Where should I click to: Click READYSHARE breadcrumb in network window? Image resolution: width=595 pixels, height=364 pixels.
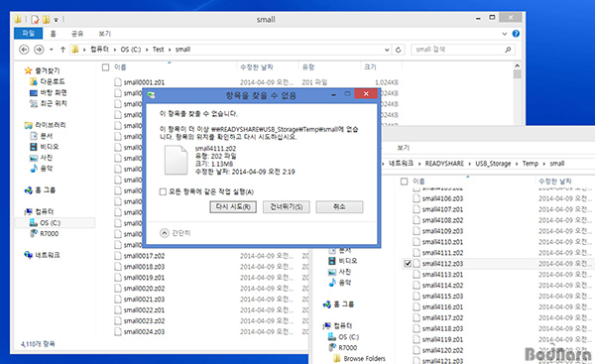click(x=444, y=164)
